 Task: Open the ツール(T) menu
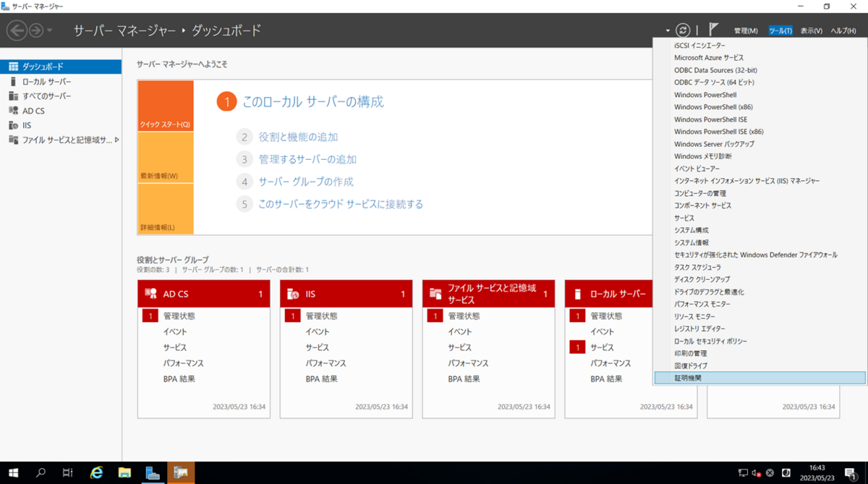pyautogui.click(x=780, y=30)
